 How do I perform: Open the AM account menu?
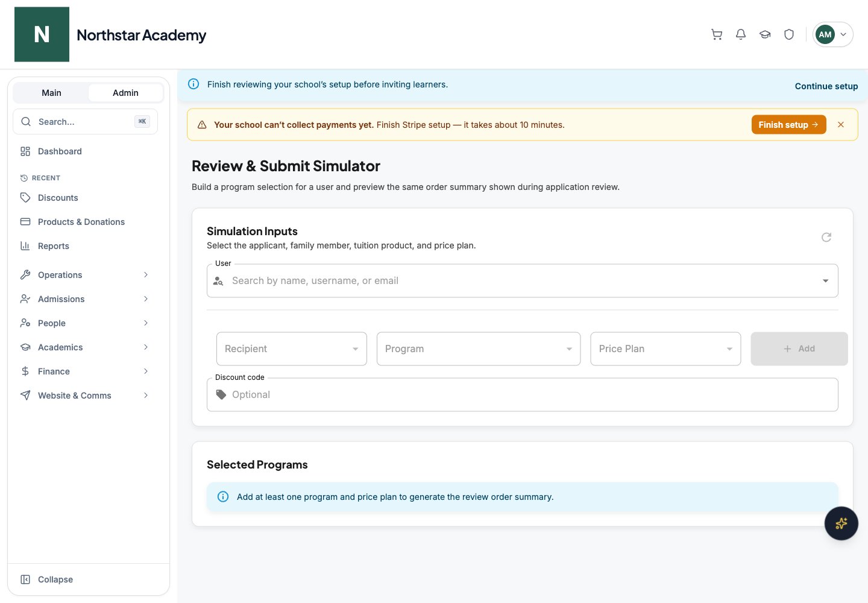click(832, 34)
